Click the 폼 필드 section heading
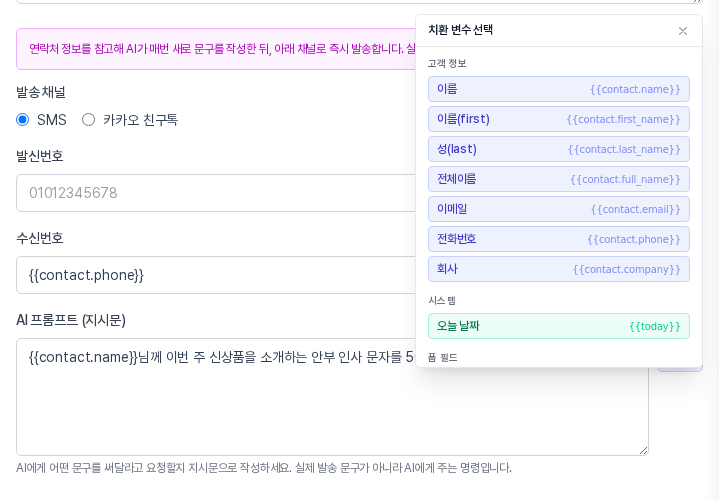The width and height of the screenshot is (719, 500). coord(442,357)
